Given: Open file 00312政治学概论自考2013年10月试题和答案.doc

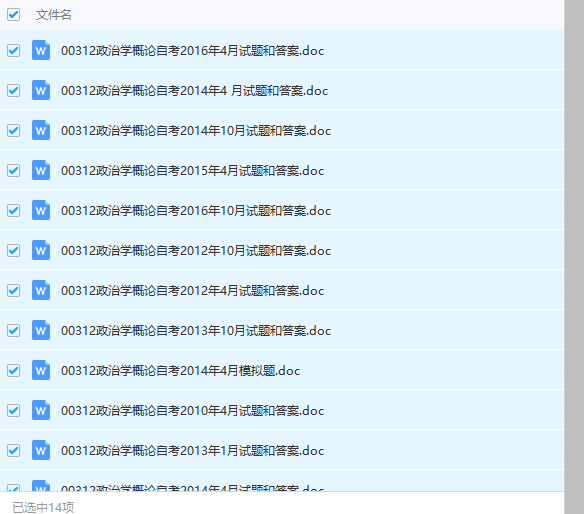Looking at the screenshot, I should click(x=196, y=330).
